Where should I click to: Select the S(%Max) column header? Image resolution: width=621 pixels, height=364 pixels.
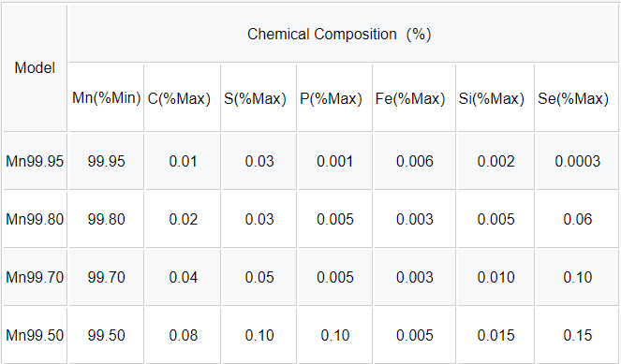tap(259, 97)
